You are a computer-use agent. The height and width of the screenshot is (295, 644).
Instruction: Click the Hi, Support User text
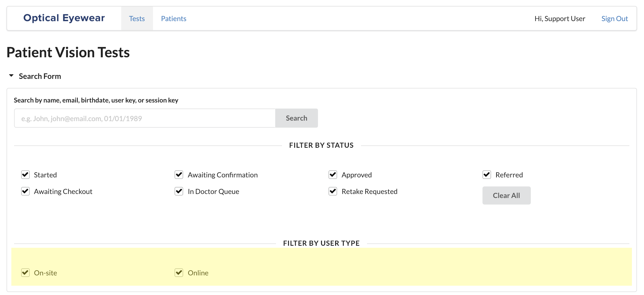[x=560, y=19]
